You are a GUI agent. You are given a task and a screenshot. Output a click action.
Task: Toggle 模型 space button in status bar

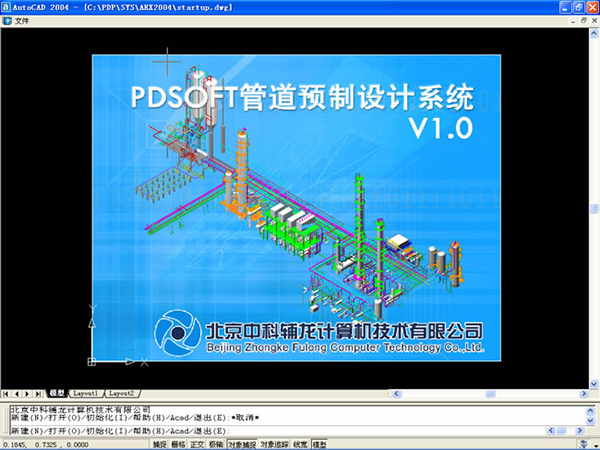320,444
